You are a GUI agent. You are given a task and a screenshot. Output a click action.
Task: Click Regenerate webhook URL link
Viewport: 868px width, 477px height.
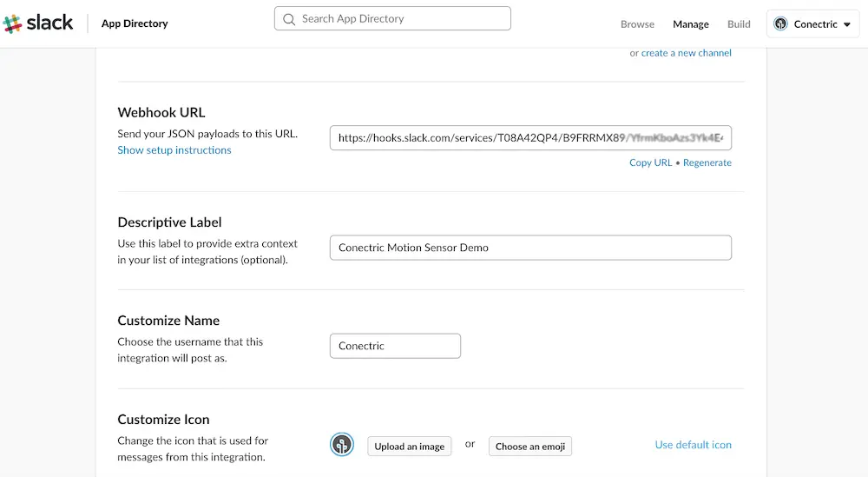[707, 162]
